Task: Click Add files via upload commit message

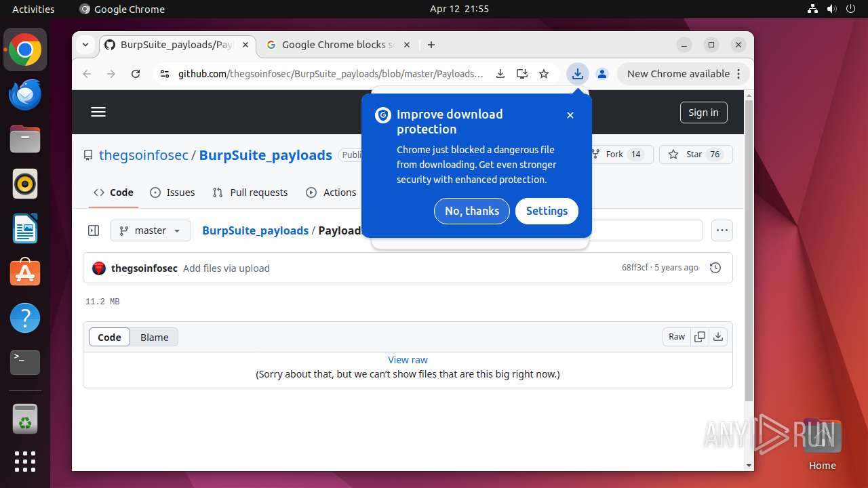Action: pyautogui.click(x=226, y=268)
